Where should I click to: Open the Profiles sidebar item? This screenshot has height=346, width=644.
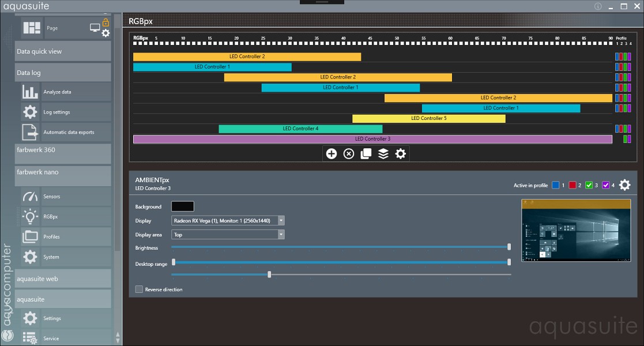coord(51,237)
